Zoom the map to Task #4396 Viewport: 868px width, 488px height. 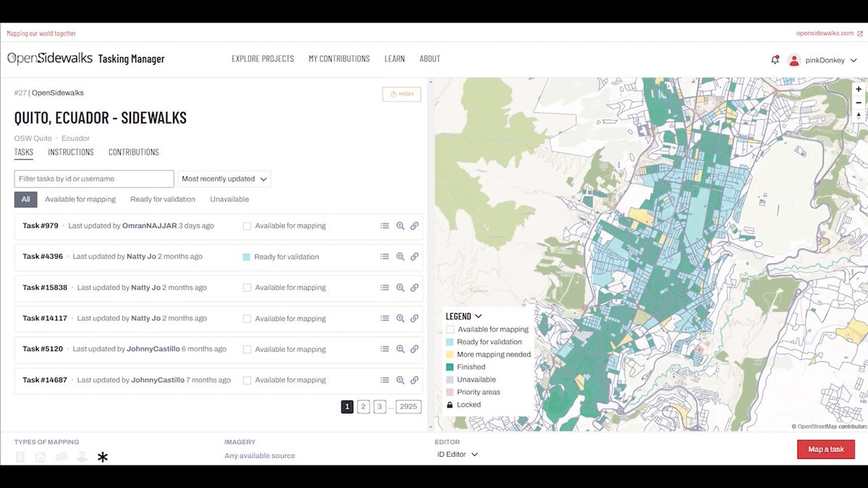(x=400, y=256)
